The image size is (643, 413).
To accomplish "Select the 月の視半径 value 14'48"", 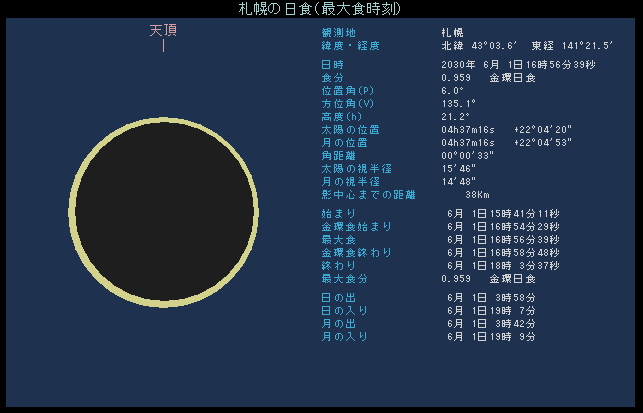I will click(x=458, y=182).
